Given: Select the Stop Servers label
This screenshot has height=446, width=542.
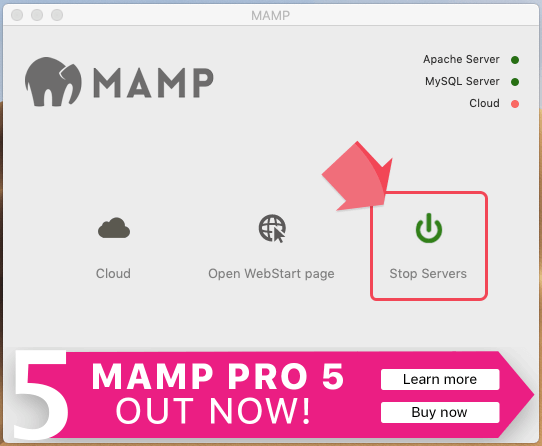Looking at the screenshot, I should (428, 273).
